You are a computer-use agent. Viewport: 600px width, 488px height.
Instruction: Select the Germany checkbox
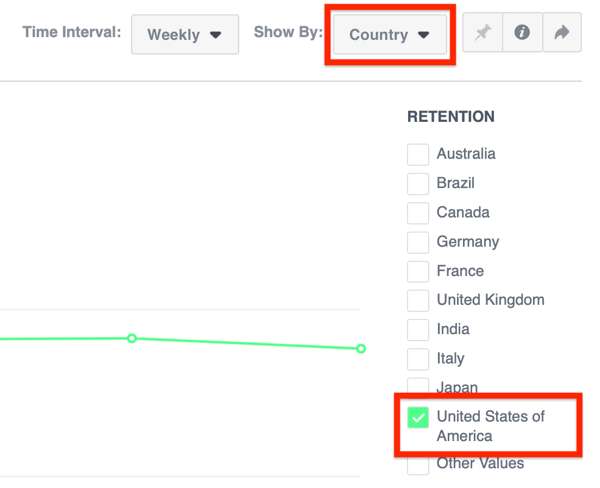click(x=418, y=242)
